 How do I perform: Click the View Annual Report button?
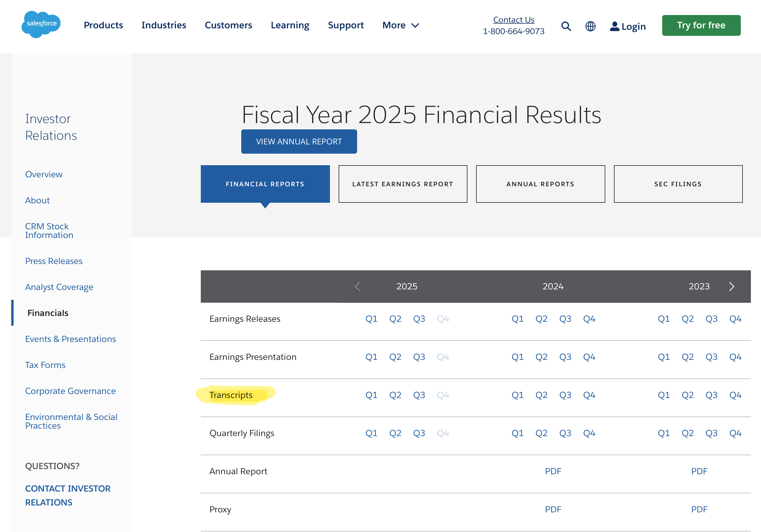(x=299, y=142)
